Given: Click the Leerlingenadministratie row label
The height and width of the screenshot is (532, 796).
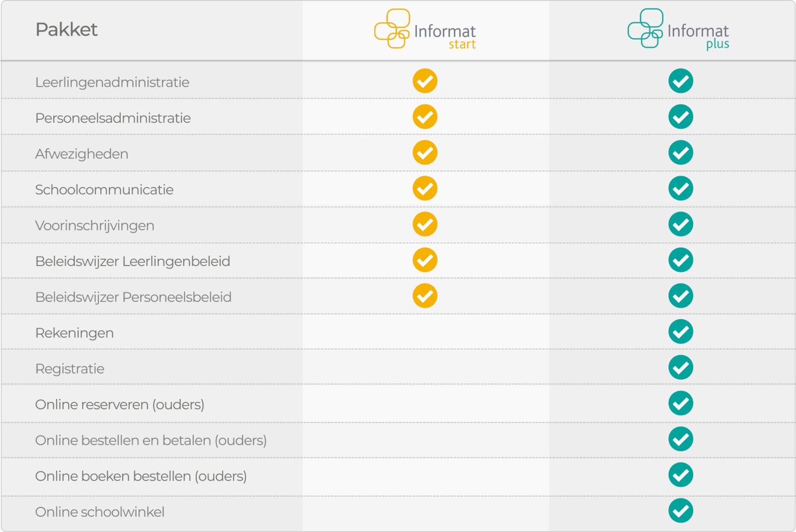Looking at the screenshot, I should 112,82.
